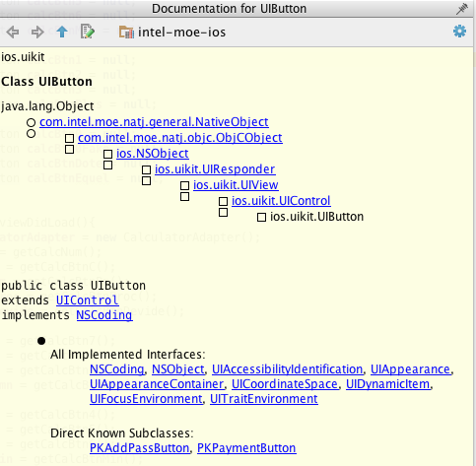Follow the UITraitEnvironment interface link
This screenshot has width=476, height=466.
tap(264, 399)
